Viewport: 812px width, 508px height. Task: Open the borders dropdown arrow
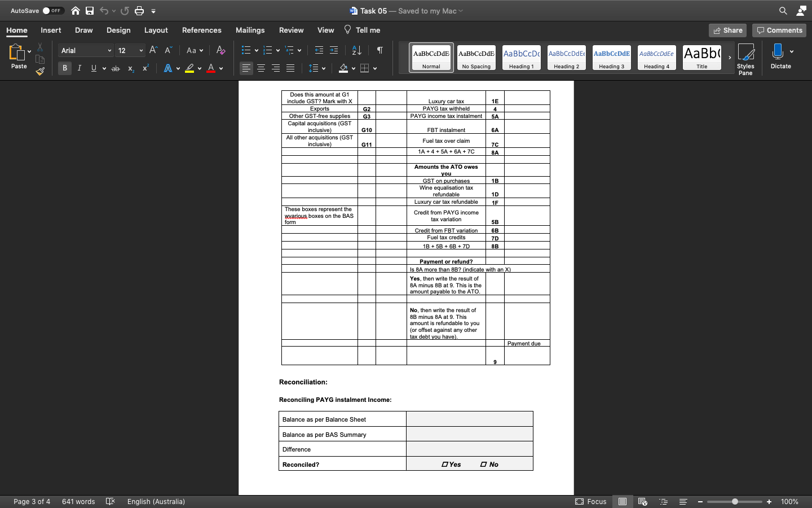click(x=375, y=69)
